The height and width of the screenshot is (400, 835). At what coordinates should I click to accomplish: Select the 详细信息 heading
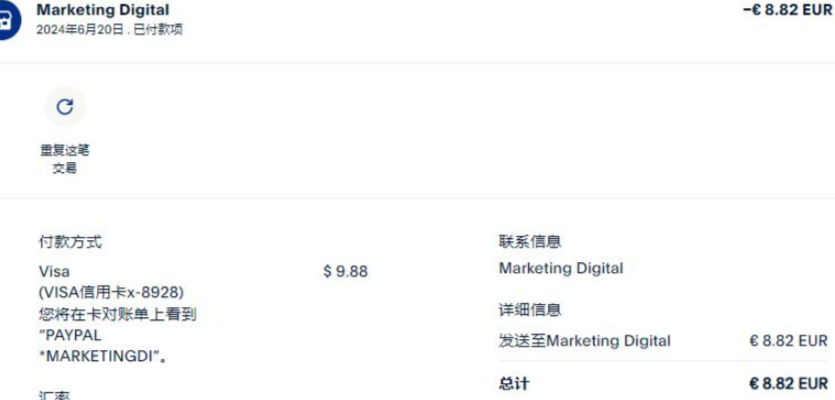pyautogui.click(x=530, y=310)
